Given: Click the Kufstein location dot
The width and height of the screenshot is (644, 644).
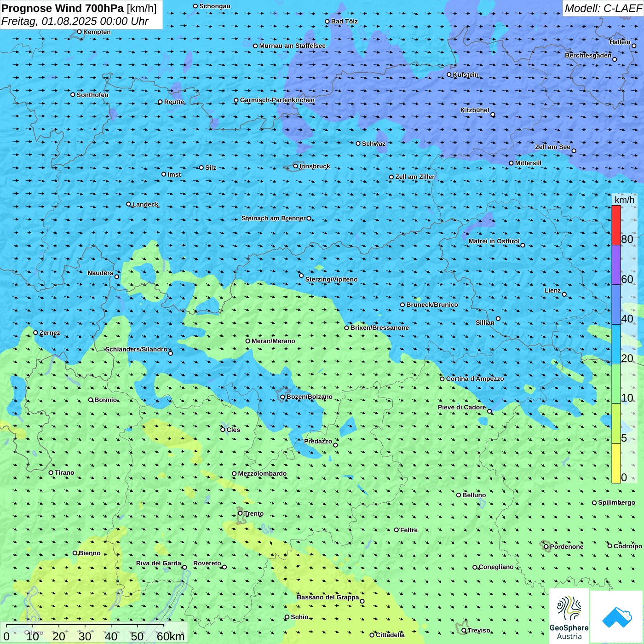Looking at the screenshot, I should (x=449, y=75).
